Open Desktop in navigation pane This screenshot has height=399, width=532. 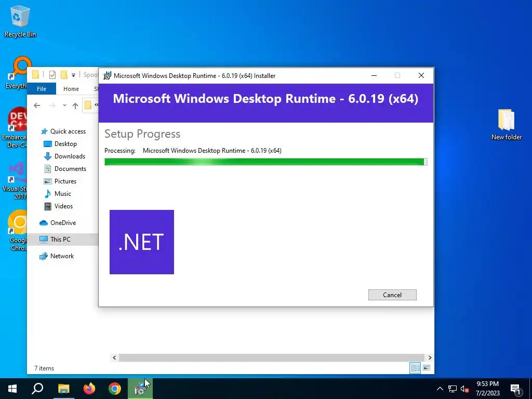(60, 144)
